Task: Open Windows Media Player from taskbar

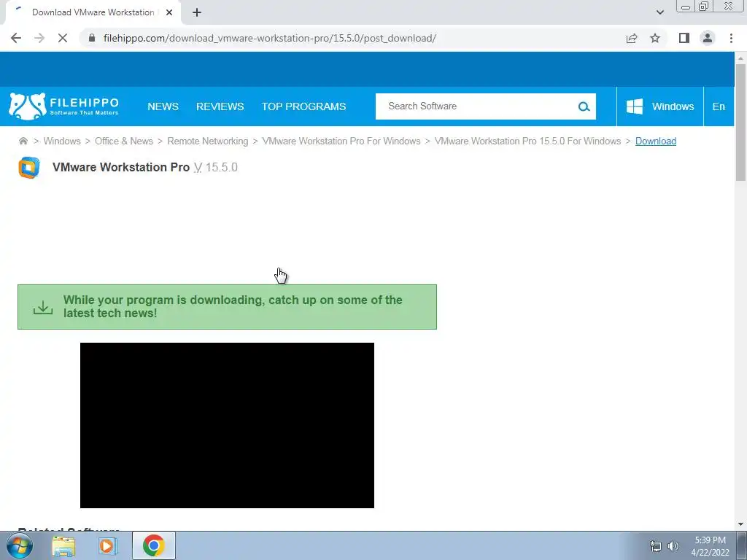Action: [108, 545]
